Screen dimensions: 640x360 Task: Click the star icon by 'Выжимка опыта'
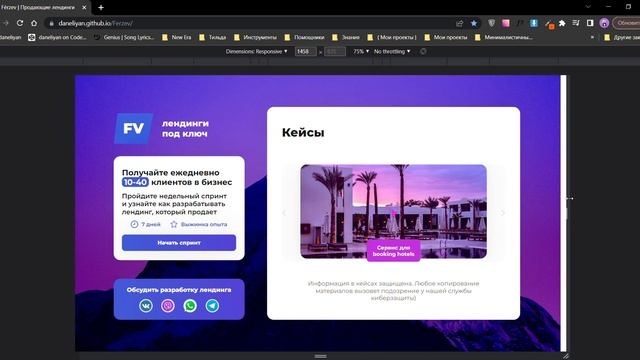coord(174,224)
